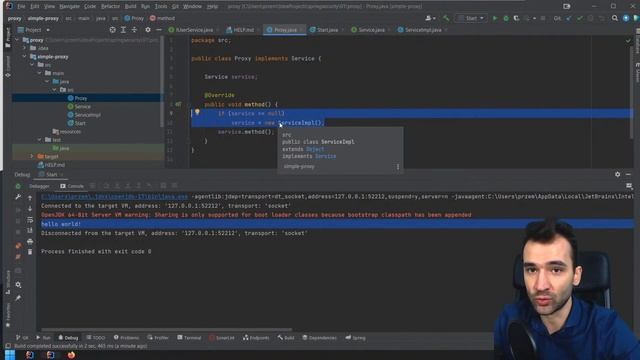Click Collapse All in Project panel toolbar
This screenshot has width=640, height=360.
134,30
